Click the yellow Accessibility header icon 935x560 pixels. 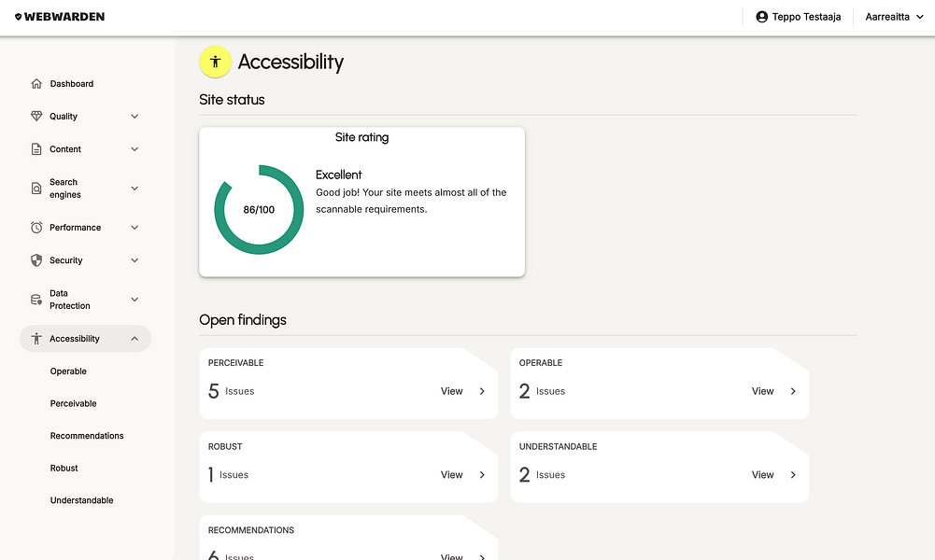(216, 62)
